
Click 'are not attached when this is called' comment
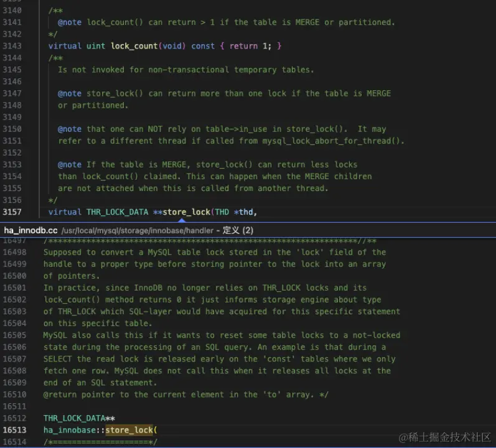coord(193,189)
